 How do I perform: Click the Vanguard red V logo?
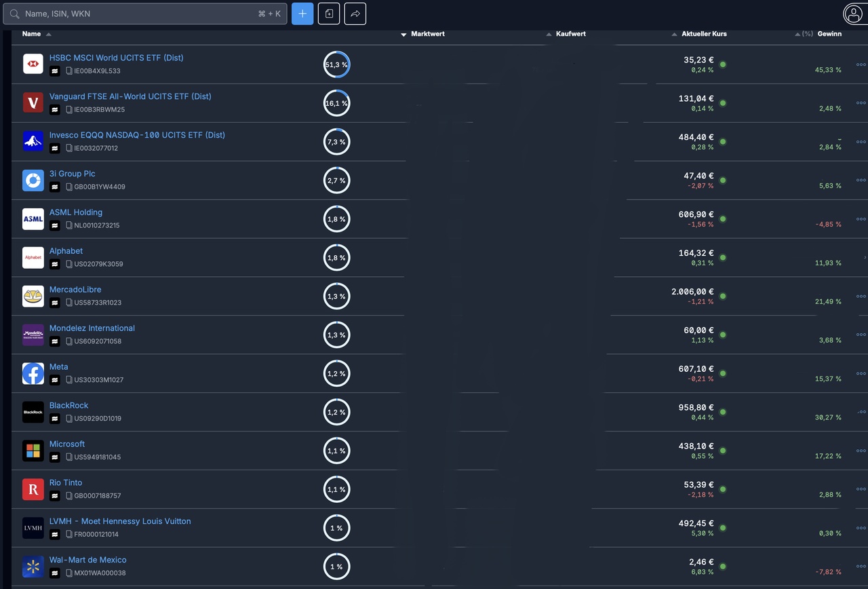33,103
